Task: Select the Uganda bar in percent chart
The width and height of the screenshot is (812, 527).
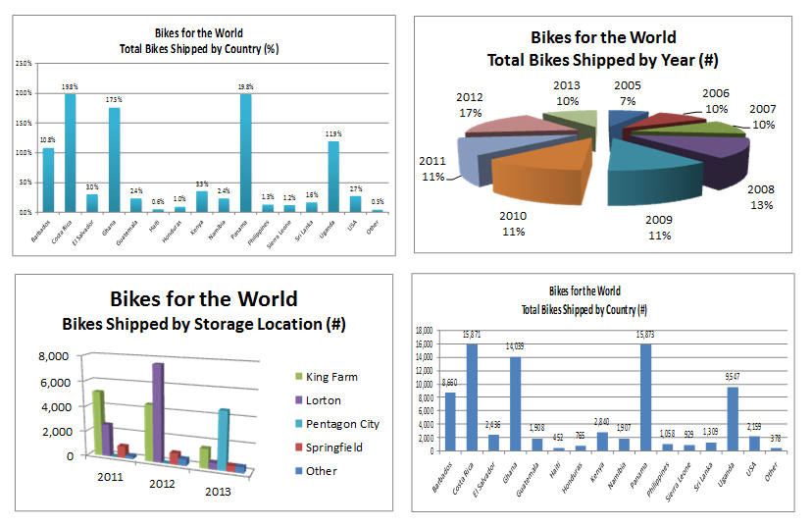Action: (333, 177)
